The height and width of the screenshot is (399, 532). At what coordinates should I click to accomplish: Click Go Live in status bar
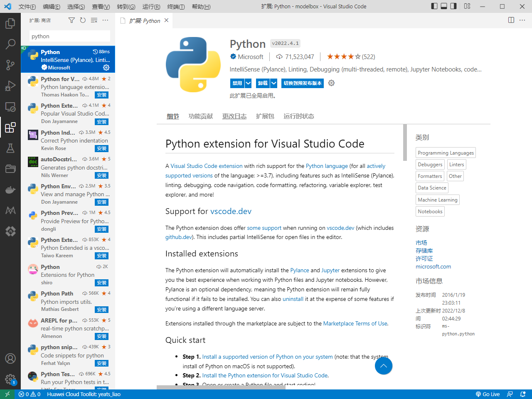click(487, 394)
